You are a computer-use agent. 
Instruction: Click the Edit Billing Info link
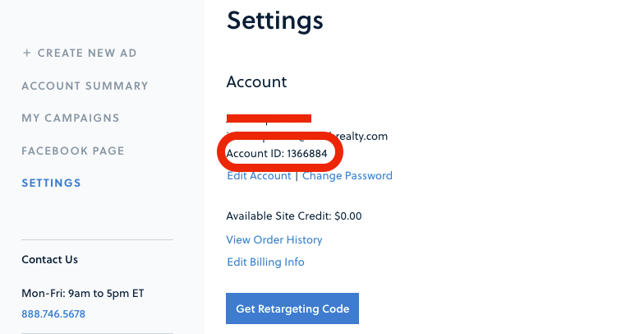pos(265,262)
